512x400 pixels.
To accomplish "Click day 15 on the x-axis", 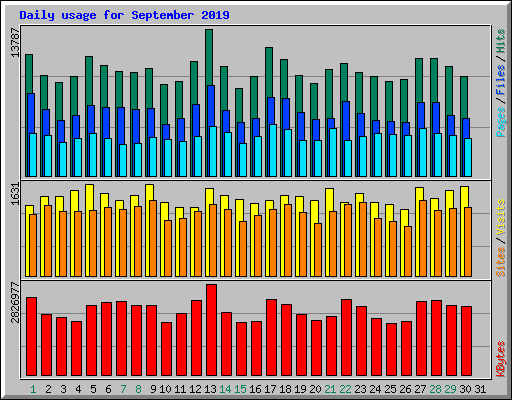I will (x=240, y=389).
